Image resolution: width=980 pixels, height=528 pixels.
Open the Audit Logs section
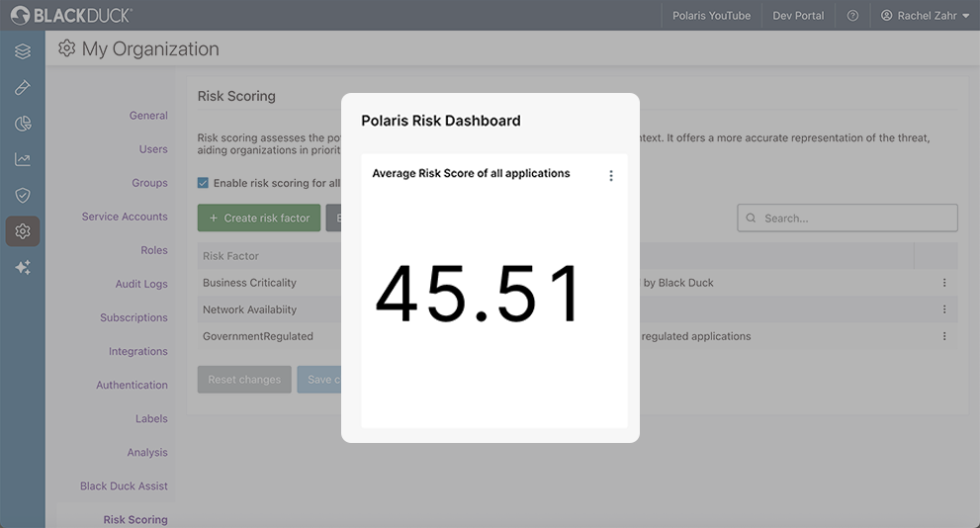[x=141, y=285]
